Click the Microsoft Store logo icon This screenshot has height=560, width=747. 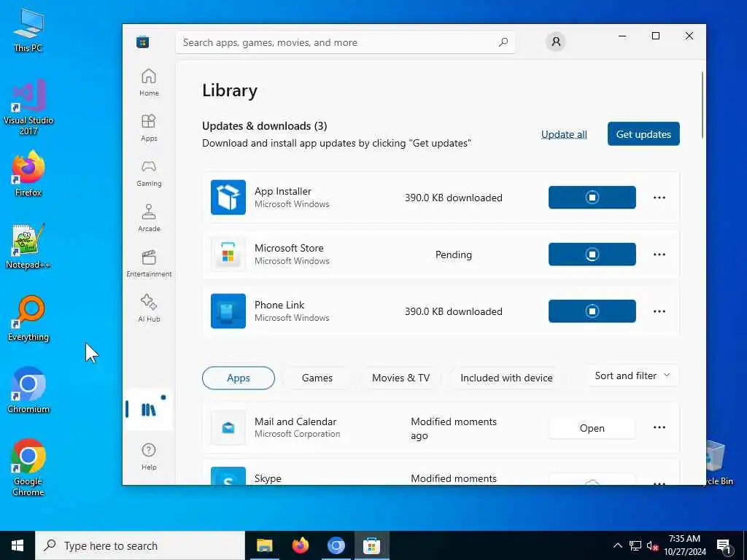coord(142,42)
